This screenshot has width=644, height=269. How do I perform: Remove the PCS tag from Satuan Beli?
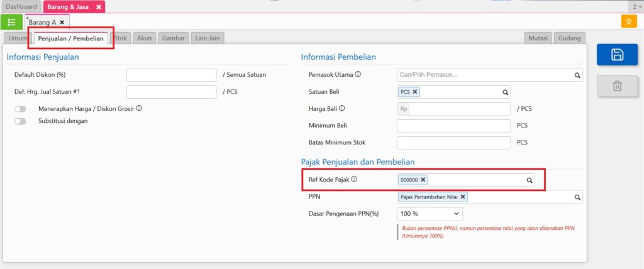415,92
